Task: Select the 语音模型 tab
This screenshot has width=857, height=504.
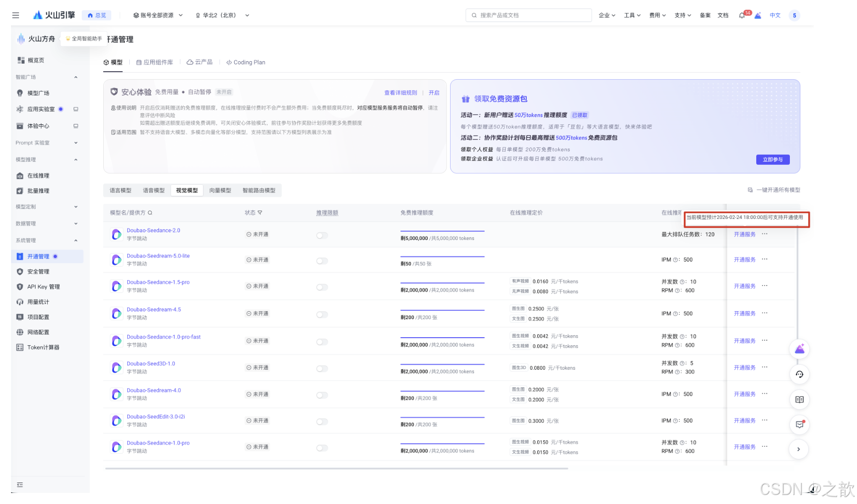Action: click(x=154, y=190)
